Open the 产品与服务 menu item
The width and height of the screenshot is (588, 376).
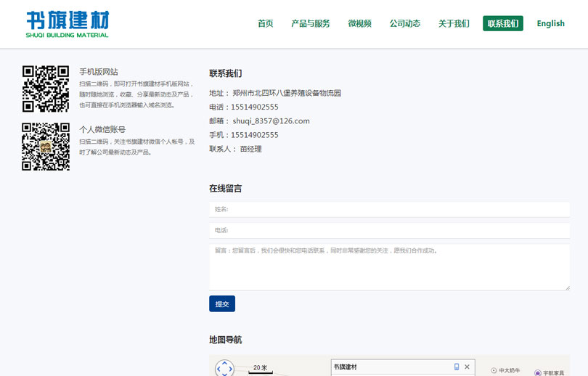pos(311,23)
